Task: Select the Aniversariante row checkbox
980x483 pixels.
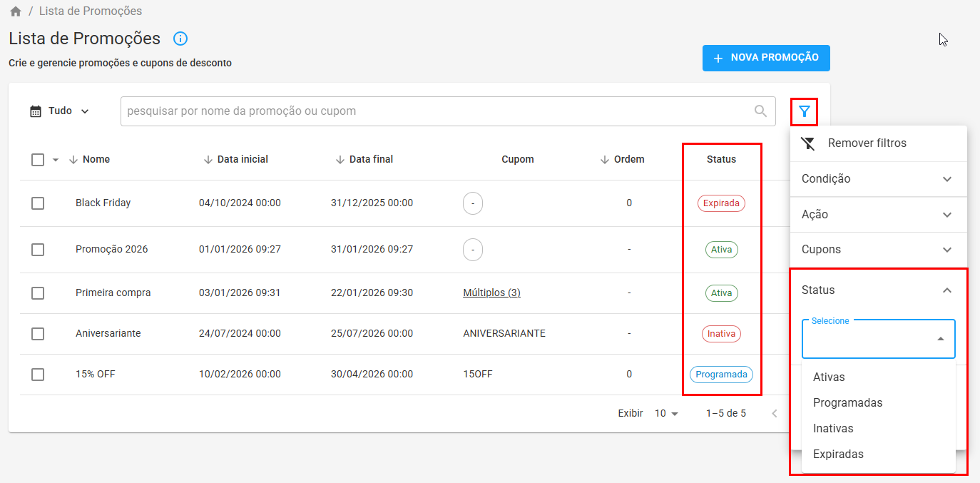Action: pos(38,334)
